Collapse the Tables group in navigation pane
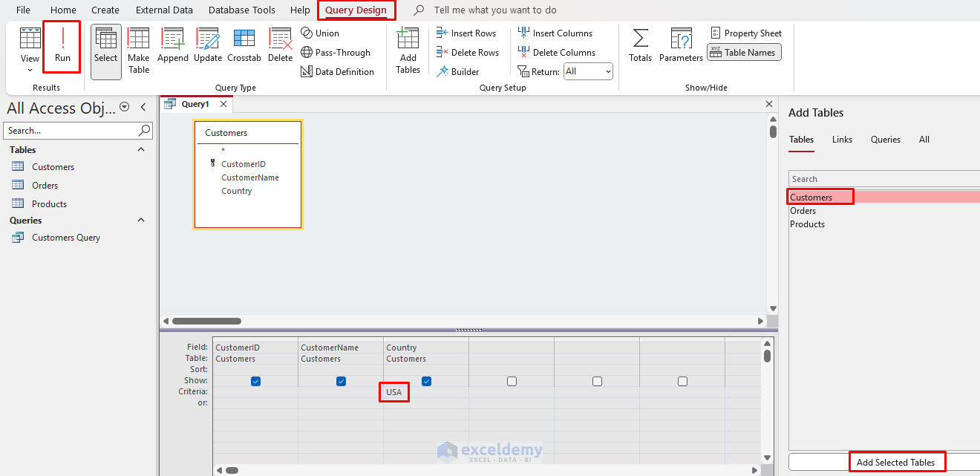This screenshot has height=476, width=980. pyautogui.click(x=141, y=150)
